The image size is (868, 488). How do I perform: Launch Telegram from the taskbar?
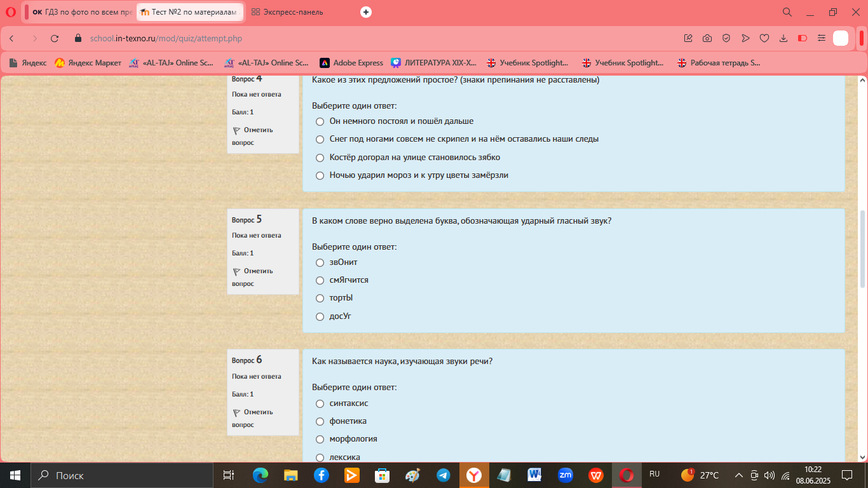click(x=444, y=475)
